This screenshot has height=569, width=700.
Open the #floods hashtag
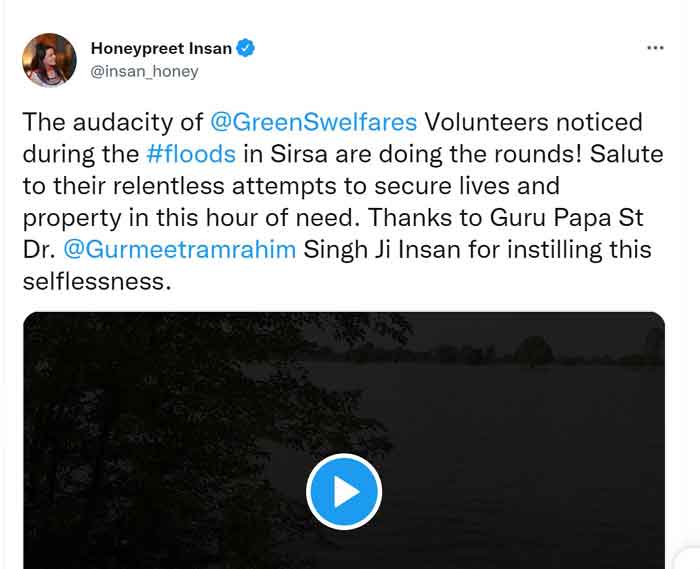[191, 154]
